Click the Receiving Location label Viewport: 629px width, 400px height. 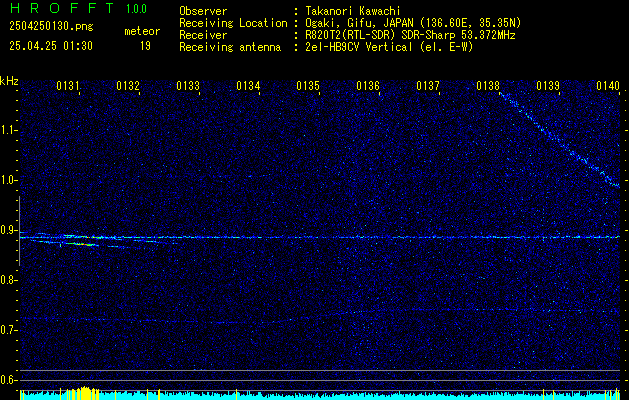(x=233, y=23)
